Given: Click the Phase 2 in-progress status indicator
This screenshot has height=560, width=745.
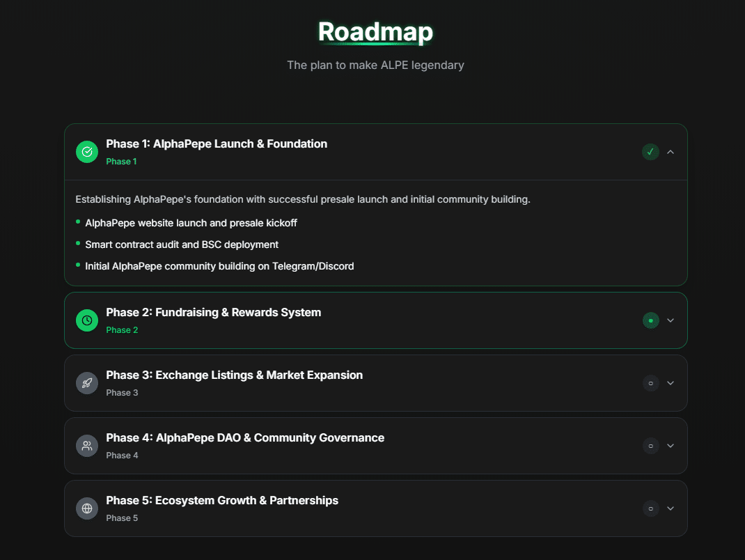Looking at the screenshot, I should (x=650, y=320).
